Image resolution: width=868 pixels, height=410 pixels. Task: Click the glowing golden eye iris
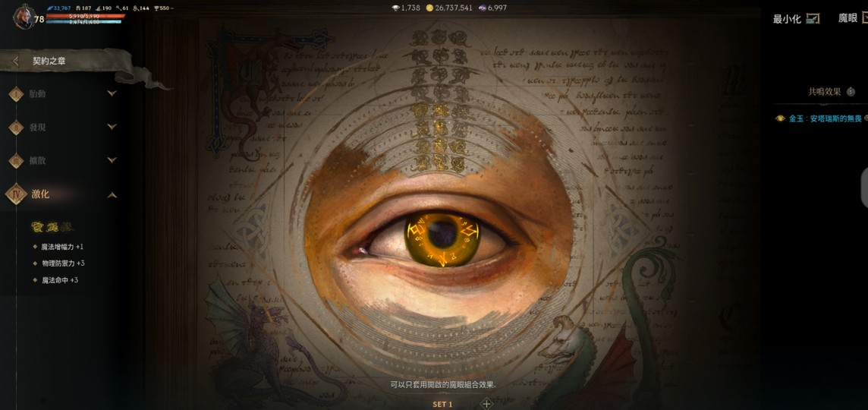441,237
